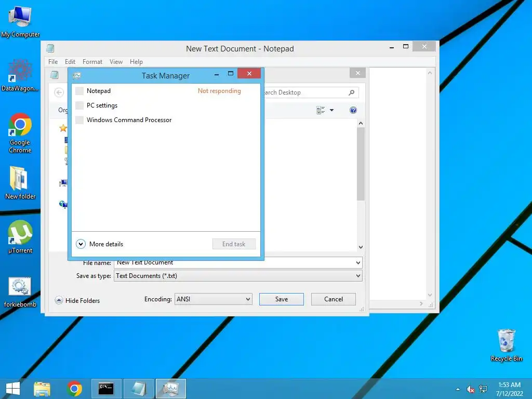Open the Encoding dropdown showing ANSI
The width and height of the screenshot is (532, 399).
tap(213, 299)
